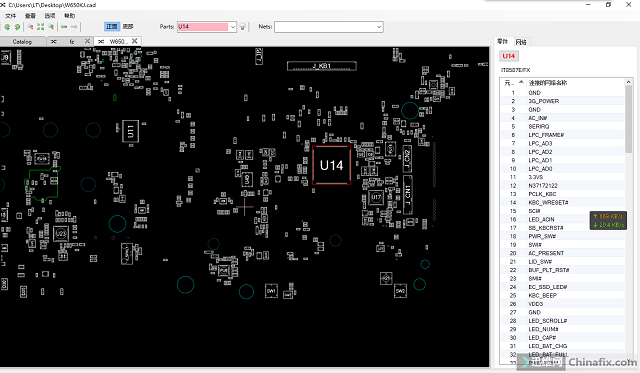Select the U14 chip on board
This screenshot has height=373, width=640.
(331, 165)
